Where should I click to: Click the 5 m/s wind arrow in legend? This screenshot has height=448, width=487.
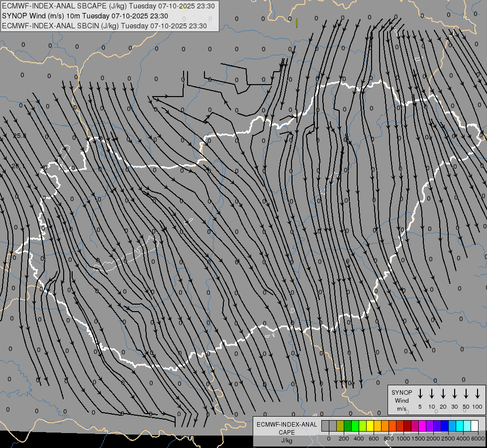pos(420,394)
